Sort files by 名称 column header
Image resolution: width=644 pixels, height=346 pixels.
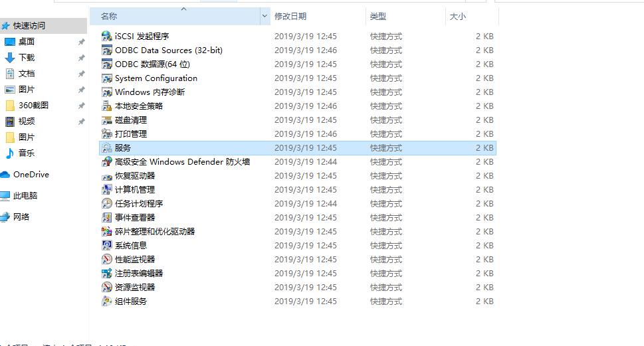[109, 17]
